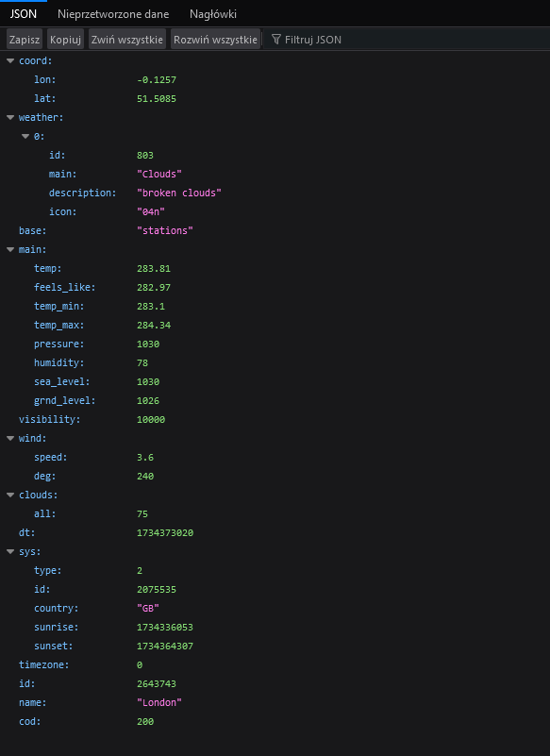
Task: Select the temp row value 283.81
Action: coord(154,269)
